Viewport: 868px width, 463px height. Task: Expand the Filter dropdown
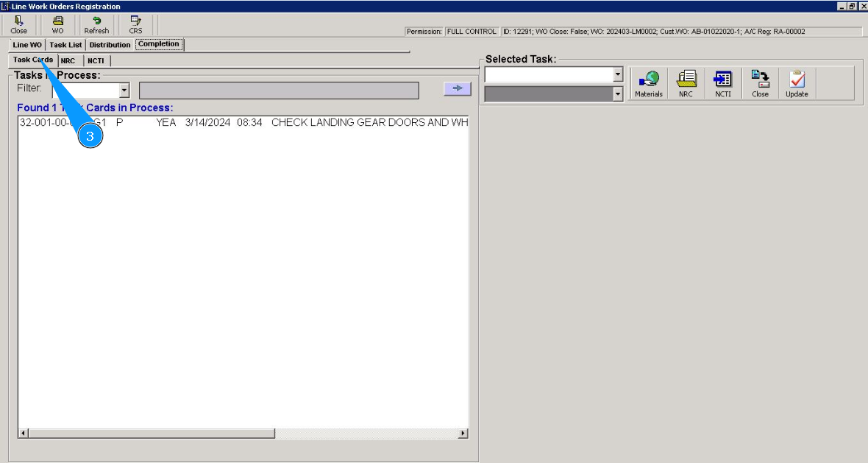[x=124, y=91]
